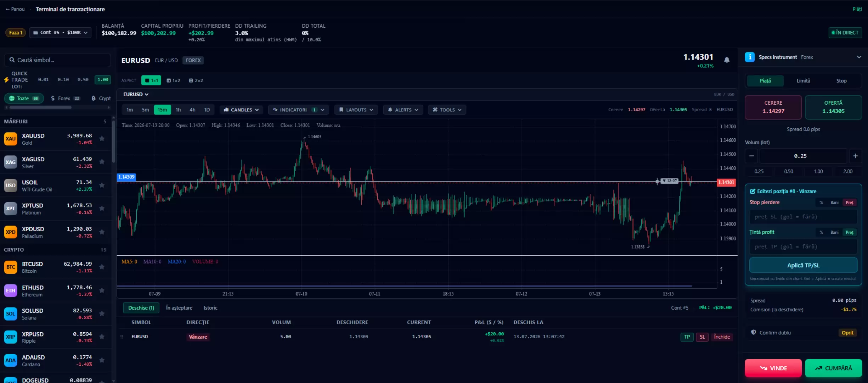
Task: Switch Stop pierdere mode to Bani
Action: click(x=834, y=202)
